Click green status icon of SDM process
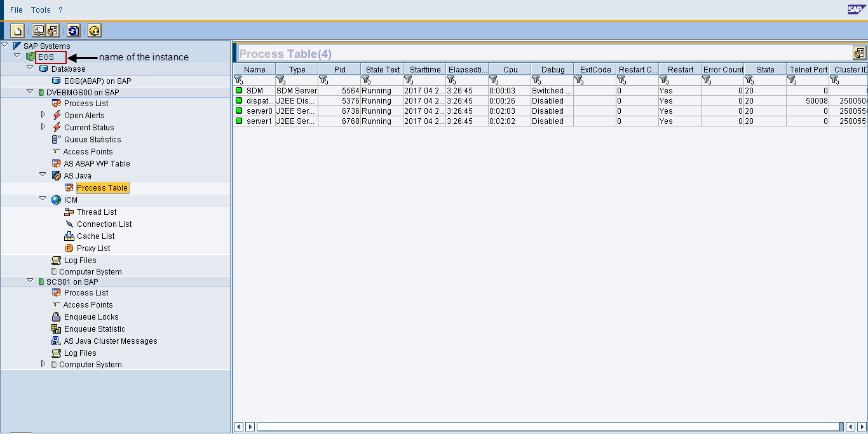This screenshot has width=868, height=434. (x=239, y=91)
